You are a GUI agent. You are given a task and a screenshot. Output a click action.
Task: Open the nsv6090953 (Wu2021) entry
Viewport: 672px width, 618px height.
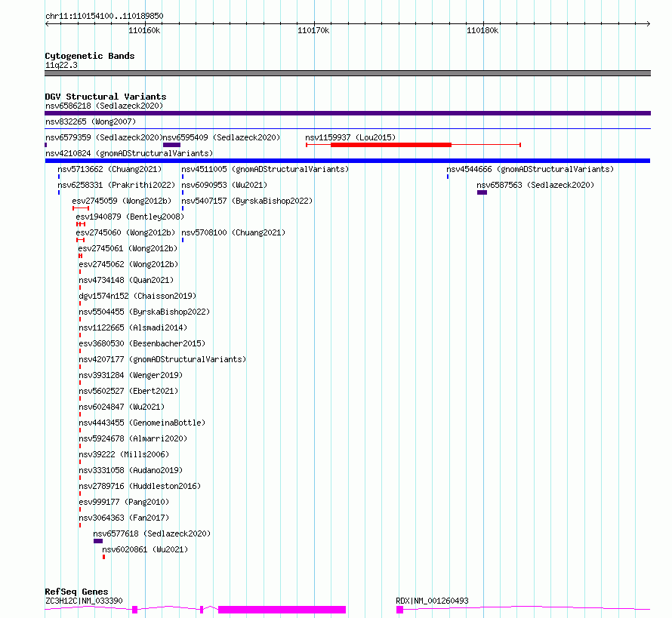pos(224,185)
